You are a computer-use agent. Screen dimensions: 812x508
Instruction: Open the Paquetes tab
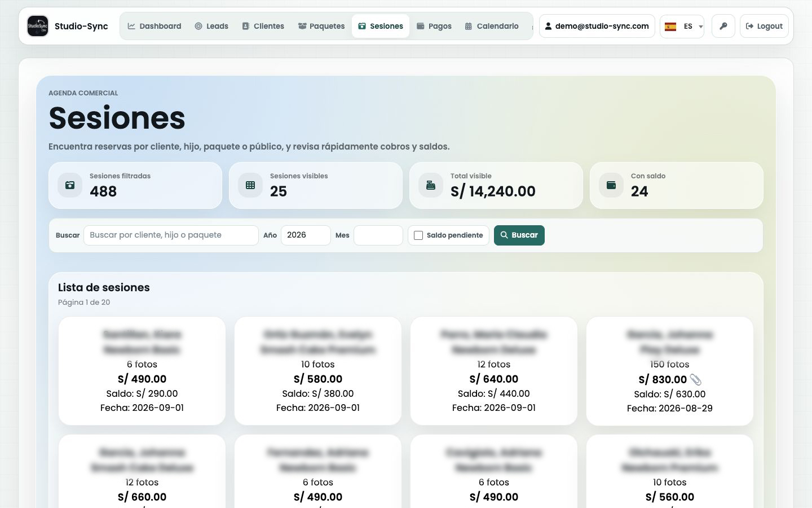click(321, 26)
